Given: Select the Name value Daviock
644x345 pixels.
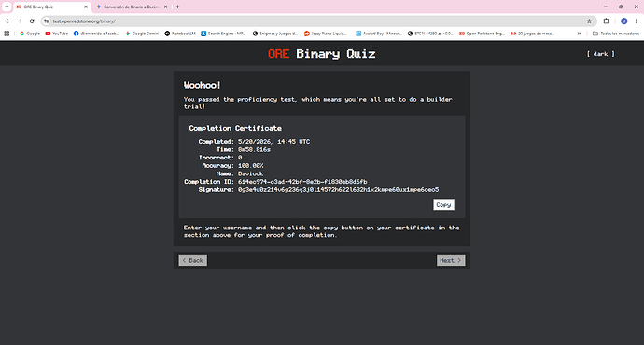Looking at the screenshot, I should 250,173.
